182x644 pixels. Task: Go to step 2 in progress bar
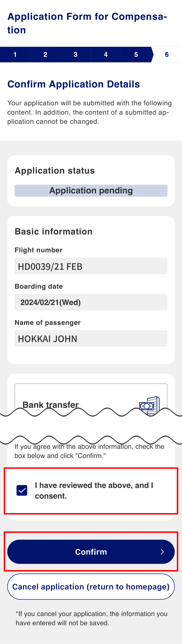tap(45, 54)
